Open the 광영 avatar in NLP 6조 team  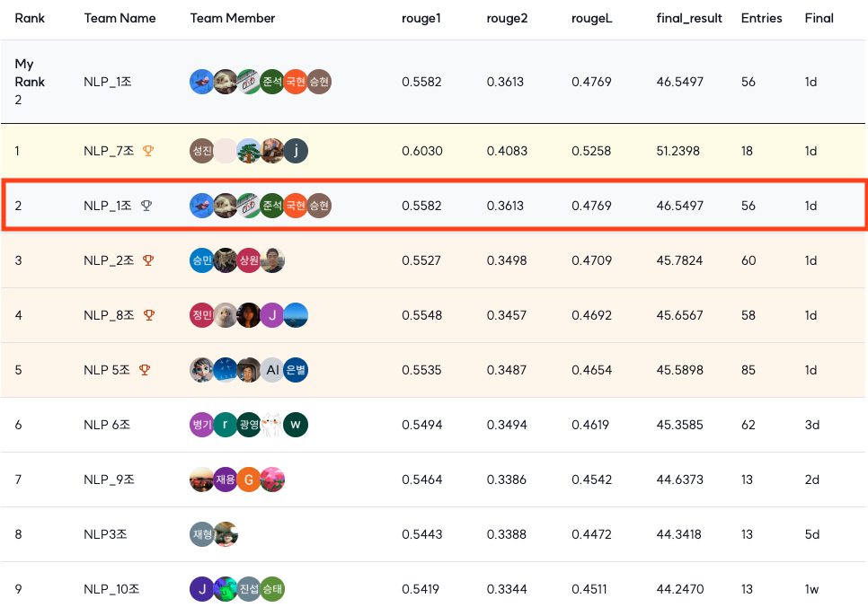pos(249,424)
